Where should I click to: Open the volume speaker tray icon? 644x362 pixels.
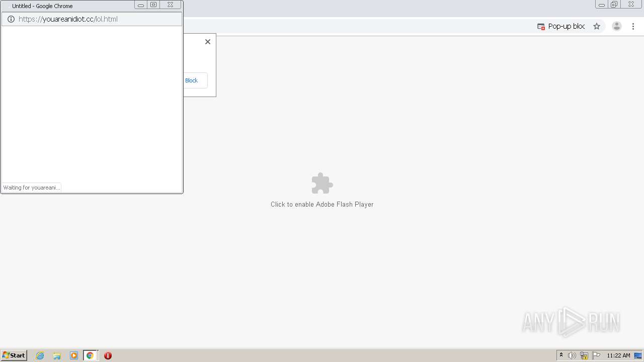(572, 355)
